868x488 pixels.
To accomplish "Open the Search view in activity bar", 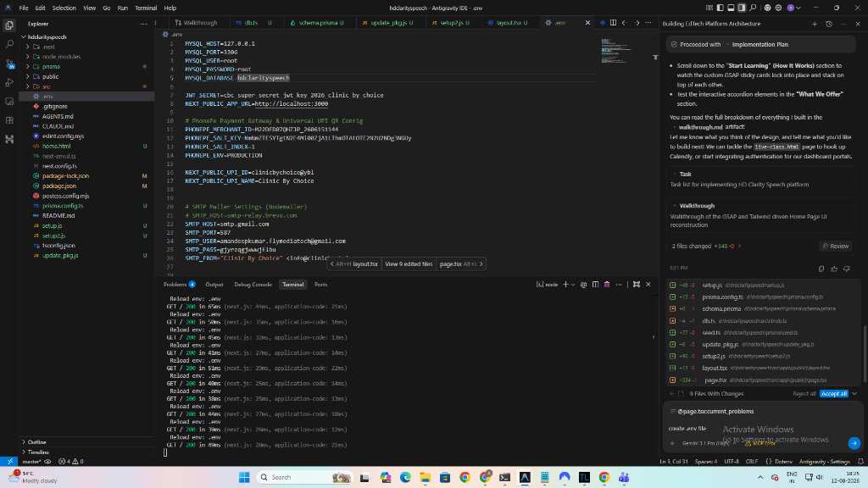I will [x=9, y=44].
